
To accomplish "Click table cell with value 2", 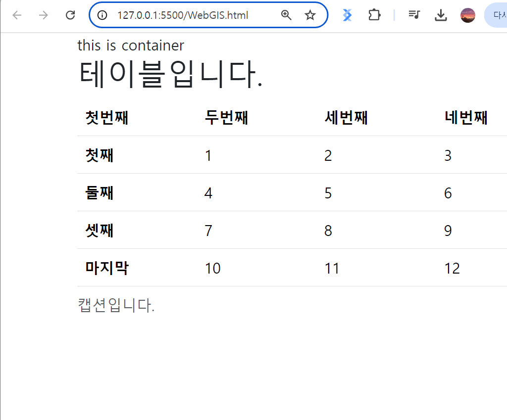I will tap(328, 155).
